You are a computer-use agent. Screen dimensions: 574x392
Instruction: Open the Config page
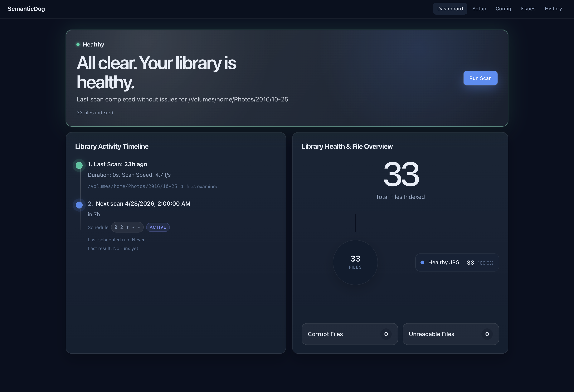click(503, 9)
